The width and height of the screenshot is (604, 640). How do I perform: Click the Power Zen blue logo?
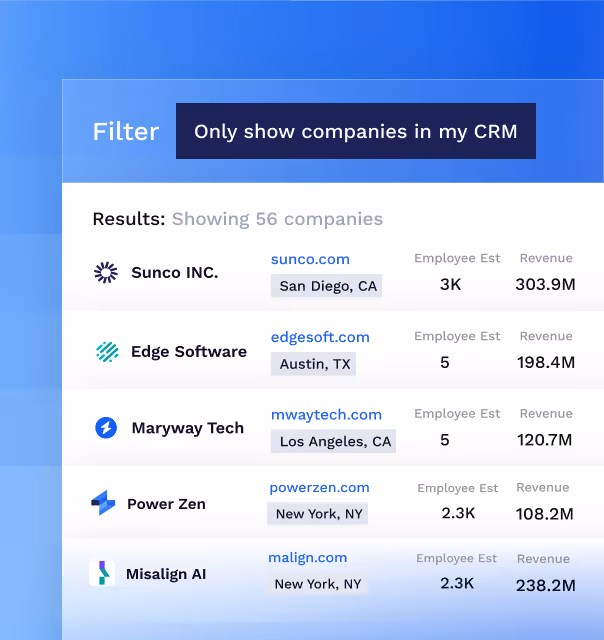click(103, 503)
